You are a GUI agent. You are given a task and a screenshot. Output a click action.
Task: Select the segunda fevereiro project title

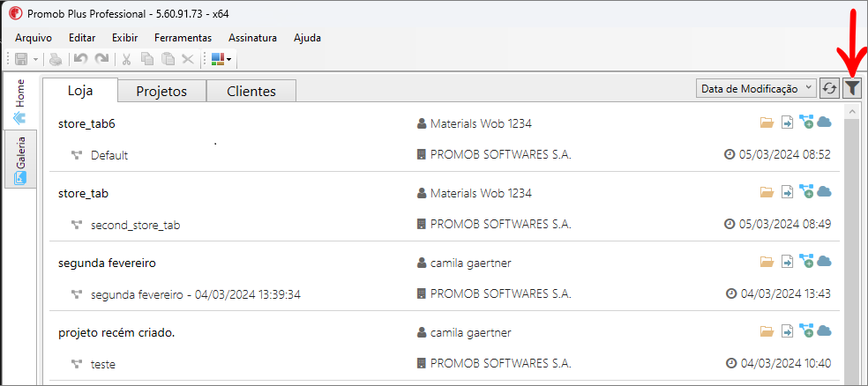coord(107,264)
